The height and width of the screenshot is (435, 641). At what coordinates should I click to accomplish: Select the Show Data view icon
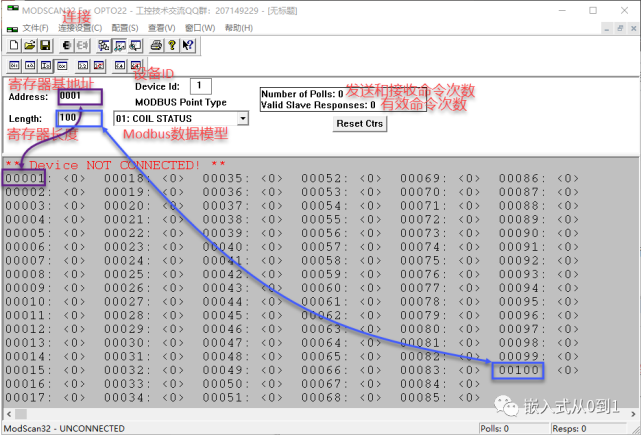(119, 45)
